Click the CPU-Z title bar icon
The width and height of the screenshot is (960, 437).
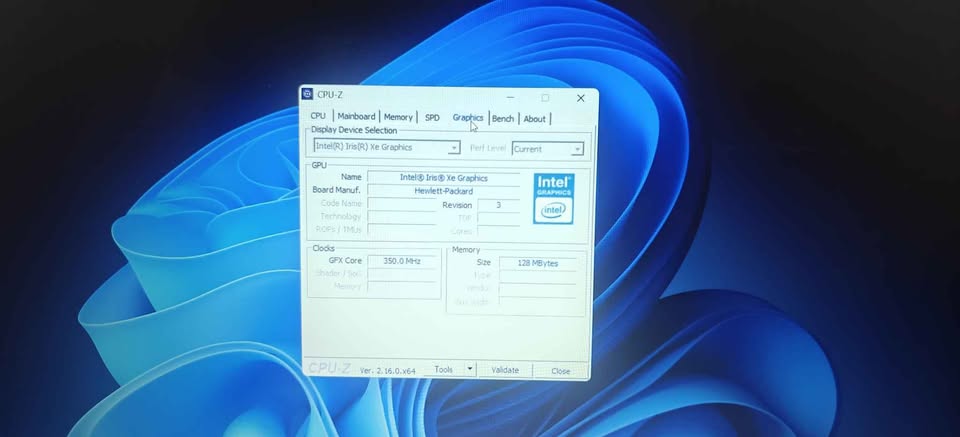point(307,94)
